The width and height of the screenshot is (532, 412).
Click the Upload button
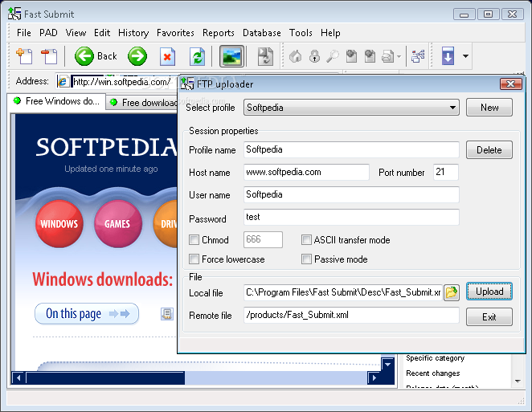(x=489, y=292)
